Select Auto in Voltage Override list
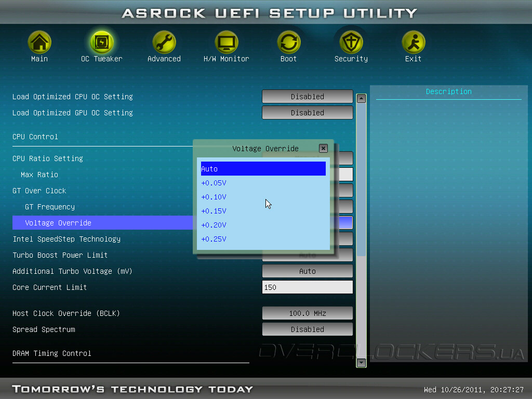This screenshot has width=532, height=399. point(263,169)
